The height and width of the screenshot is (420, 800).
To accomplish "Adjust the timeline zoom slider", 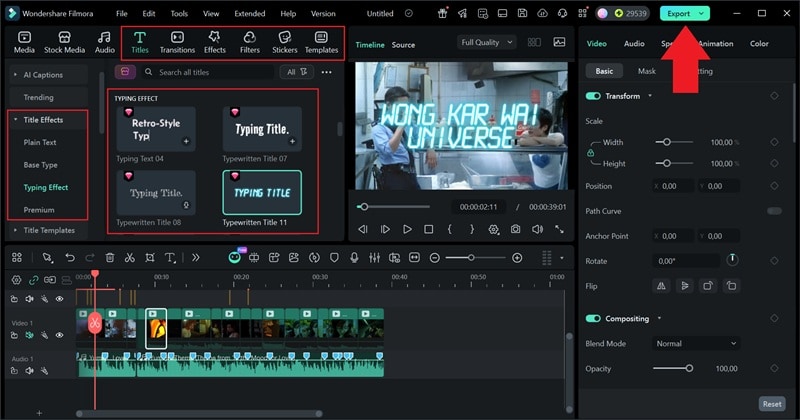I will (475, 258).
